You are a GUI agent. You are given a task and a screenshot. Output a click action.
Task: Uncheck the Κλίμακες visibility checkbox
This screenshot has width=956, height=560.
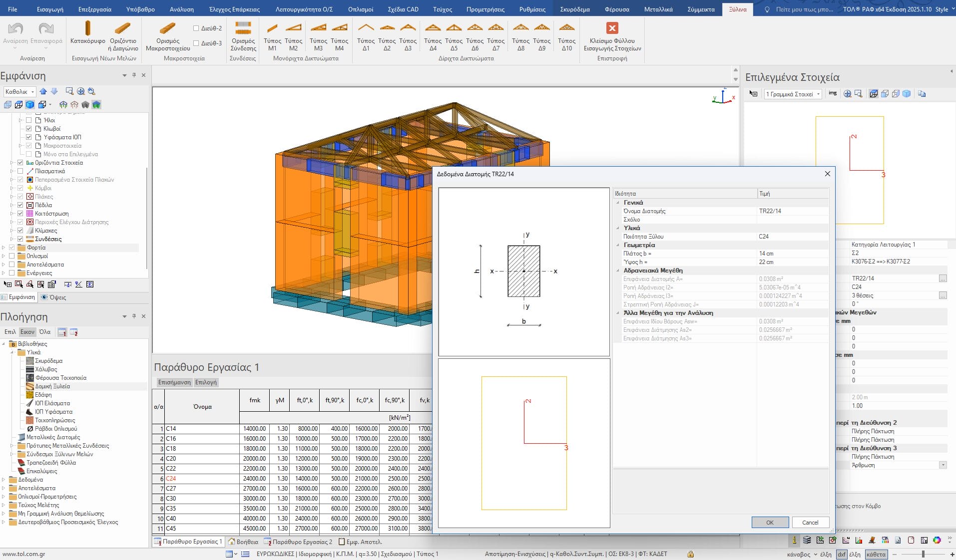(20, 231)
